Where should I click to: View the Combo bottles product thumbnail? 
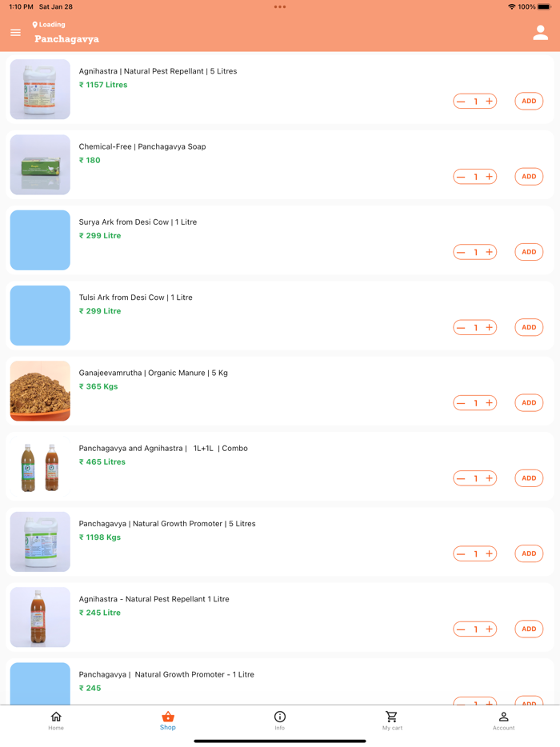(x=40, y=466)
